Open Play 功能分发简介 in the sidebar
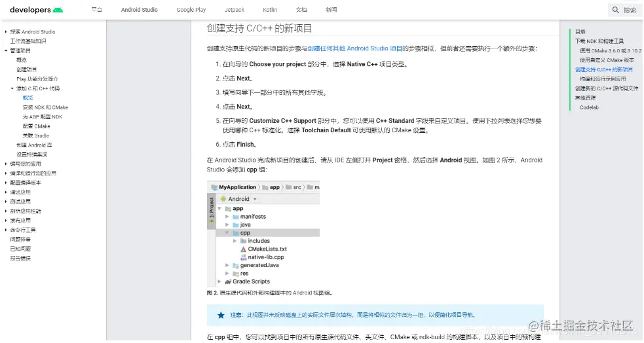 (x=37, y=79)
